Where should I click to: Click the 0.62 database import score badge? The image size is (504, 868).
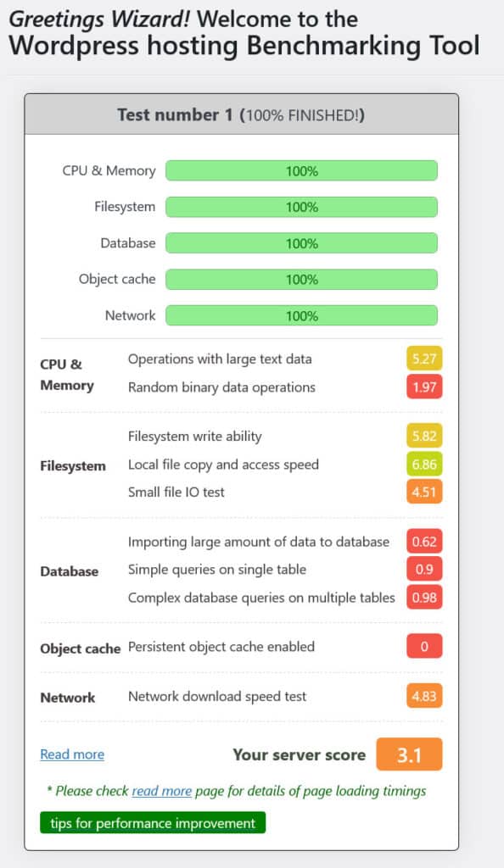(422, 541)
